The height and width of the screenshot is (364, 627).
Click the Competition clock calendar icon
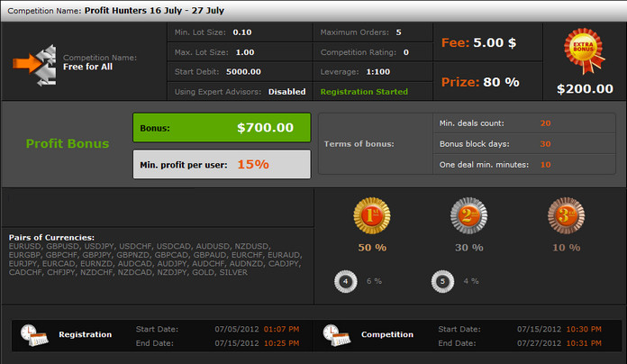click(x=337, y=335)
